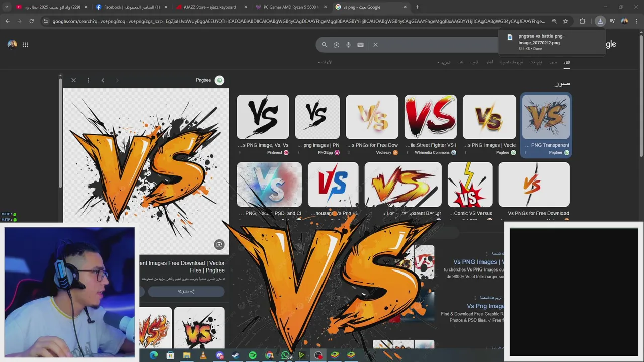
Task: Open Pngtree preview title link
Action: click(183, 266)
